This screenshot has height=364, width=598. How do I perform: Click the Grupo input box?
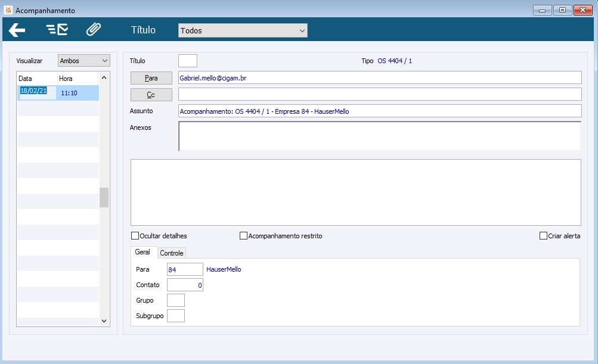pyautogui.click(x=176, y=300)
